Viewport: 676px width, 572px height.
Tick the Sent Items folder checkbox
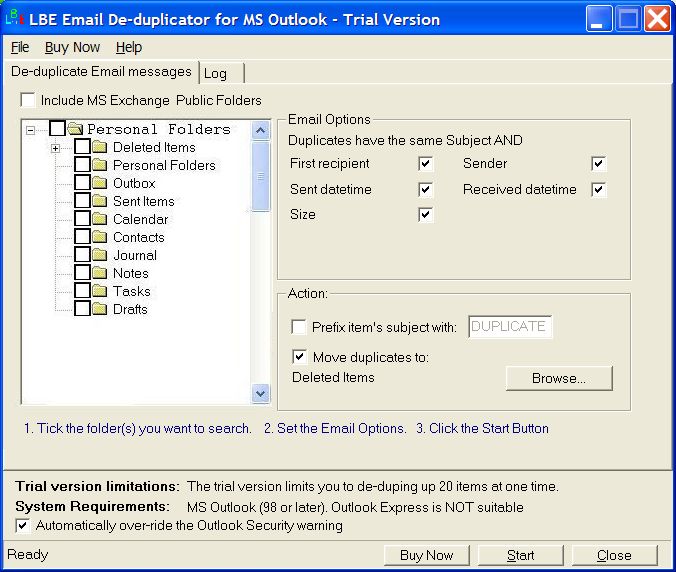click(x=82, y=200)
